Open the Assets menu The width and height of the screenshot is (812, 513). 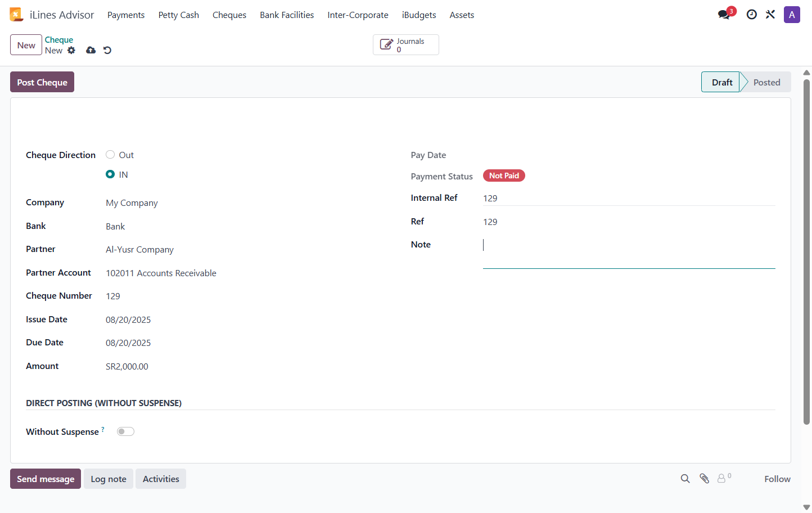[x=462, y=15]
